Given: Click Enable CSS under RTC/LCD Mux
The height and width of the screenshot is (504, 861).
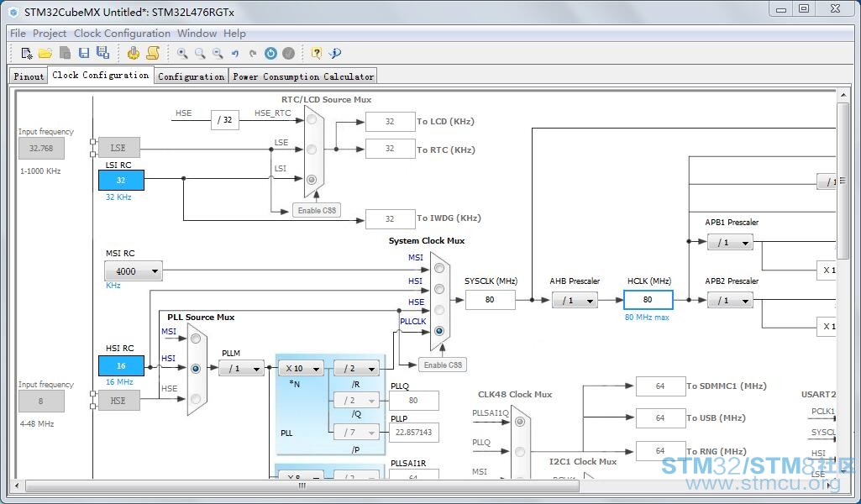Looking at the screenshot, I should (317, 210).
